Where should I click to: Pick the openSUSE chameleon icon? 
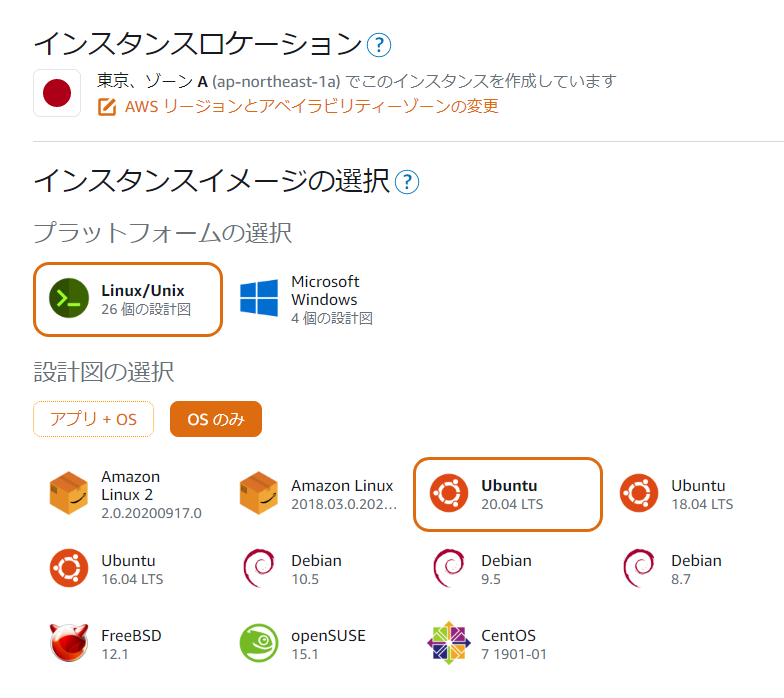point(259,643)
